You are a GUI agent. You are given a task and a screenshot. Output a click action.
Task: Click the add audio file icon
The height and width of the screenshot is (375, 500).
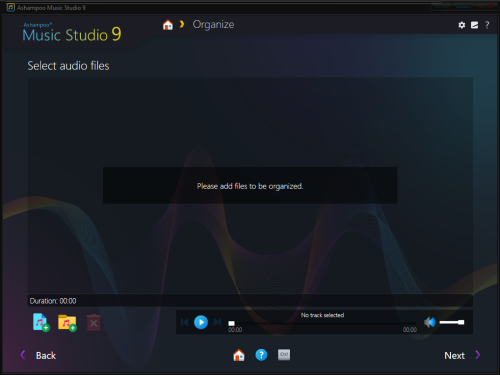tap(41, 322)
